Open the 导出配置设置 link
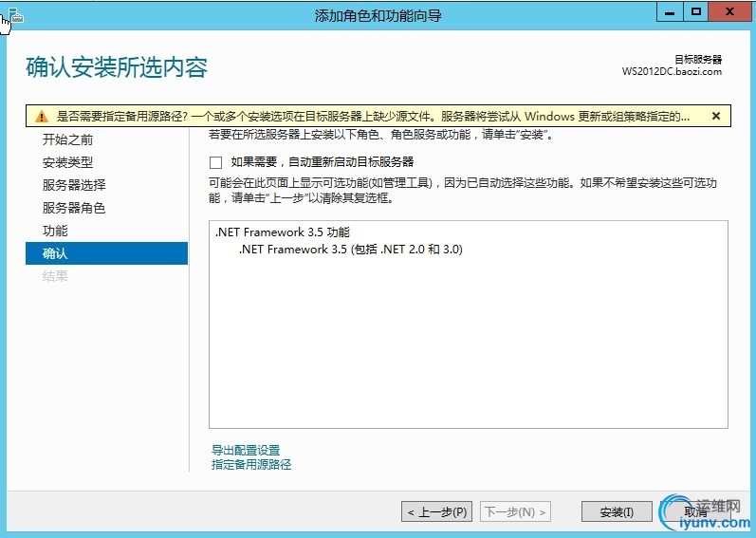756x538 pixels. click(246, 451)
